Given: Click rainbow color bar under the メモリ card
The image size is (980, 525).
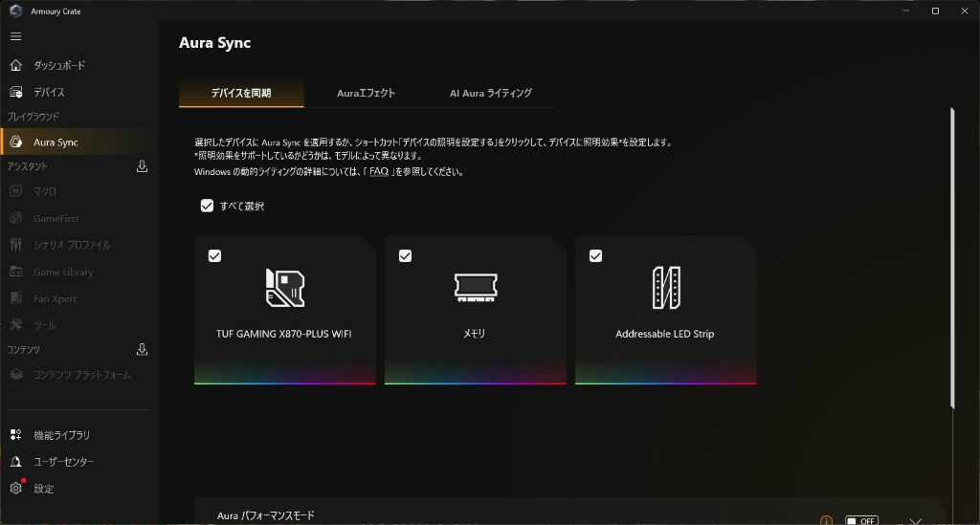Looking at the screenshot, I should (x=476, y=383).
